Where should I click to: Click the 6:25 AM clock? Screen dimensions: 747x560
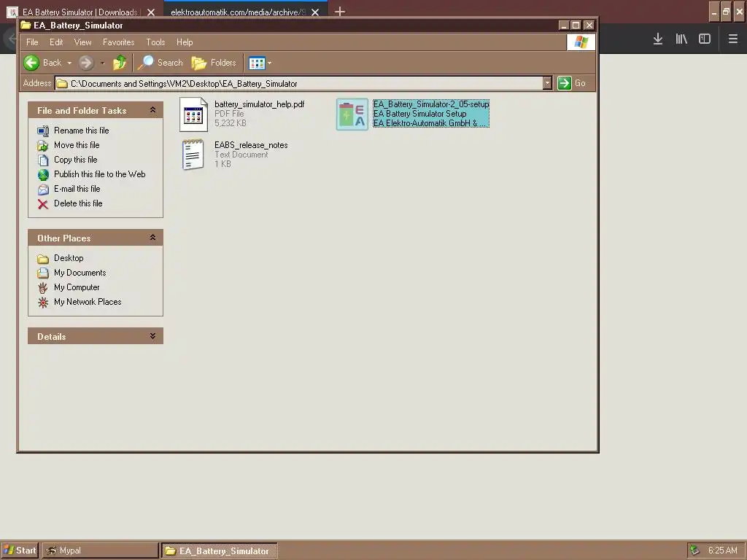[722, 551]
